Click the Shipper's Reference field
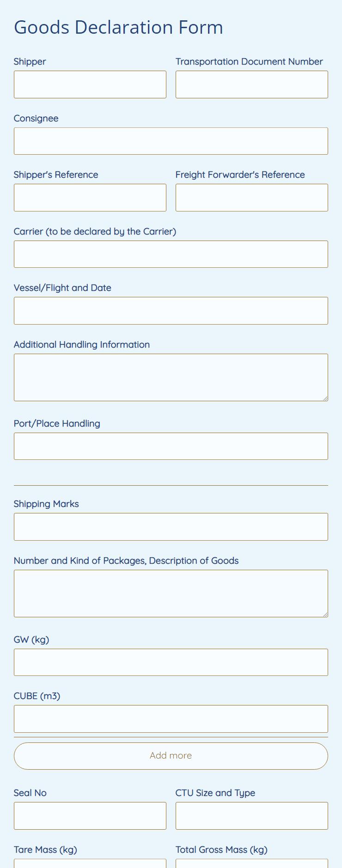This screenshot has height=868, width=342. click(x=90, y=197)
